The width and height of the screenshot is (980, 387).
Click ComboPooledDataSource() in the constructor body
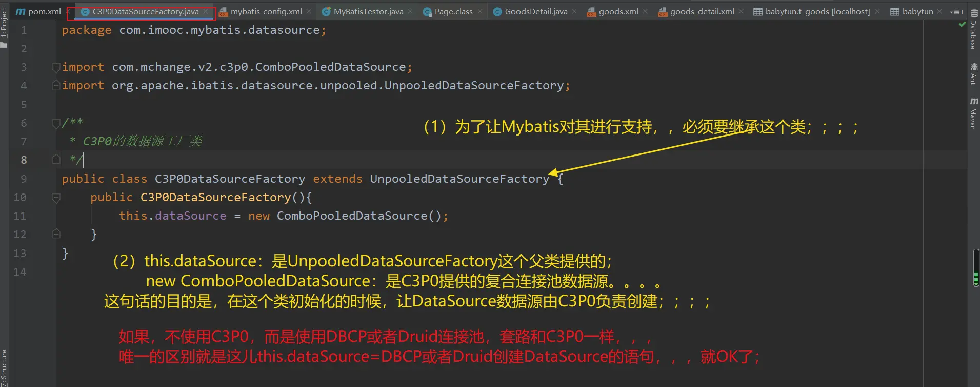(x=359, y=216)
